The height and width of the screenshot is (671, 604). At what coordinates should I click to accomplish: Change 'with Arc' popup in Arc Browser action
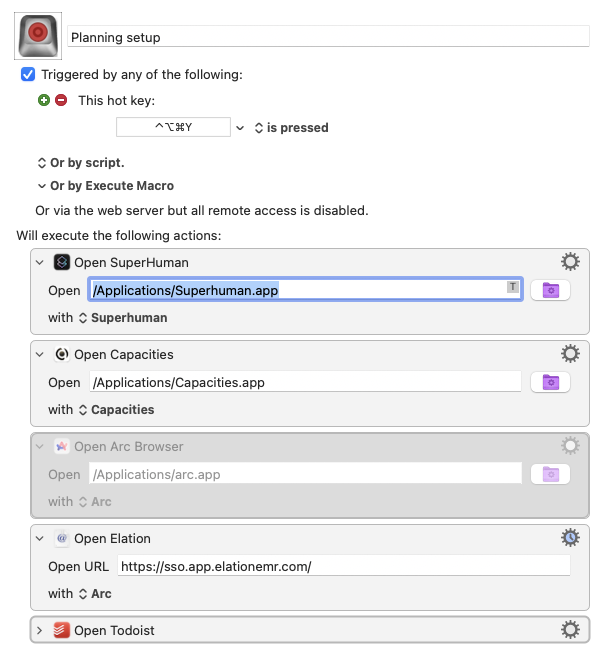pyautogui.click(x=95, y=502)
